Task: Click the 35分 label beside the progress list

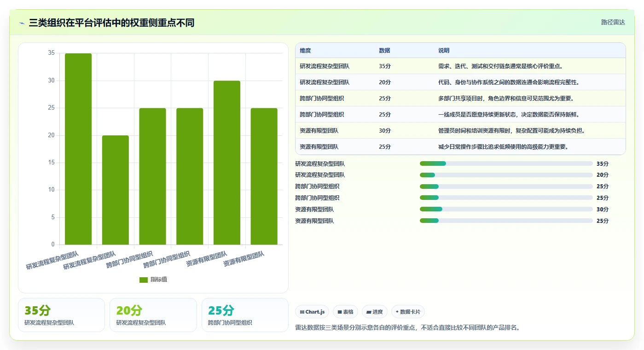Action: click(603, 163)
